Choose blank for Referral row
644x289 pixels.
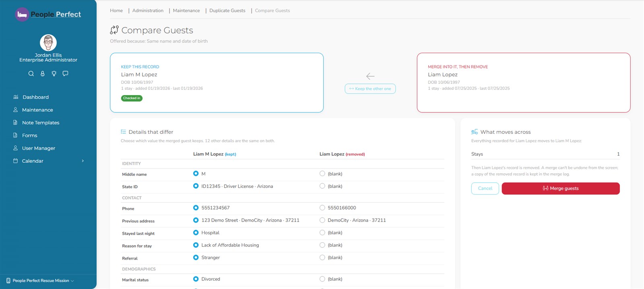click(322, 258)
